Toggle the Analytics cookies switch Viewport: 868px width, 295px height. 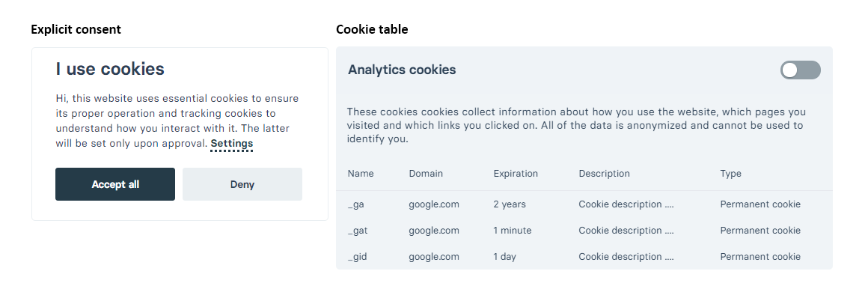pos(801,70)
